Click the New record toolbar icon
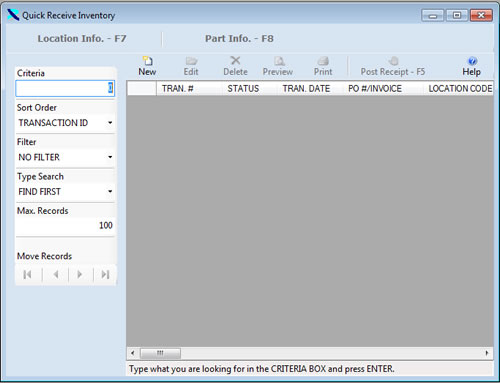This screenshot has height=383, width=500. coord(147,66)
